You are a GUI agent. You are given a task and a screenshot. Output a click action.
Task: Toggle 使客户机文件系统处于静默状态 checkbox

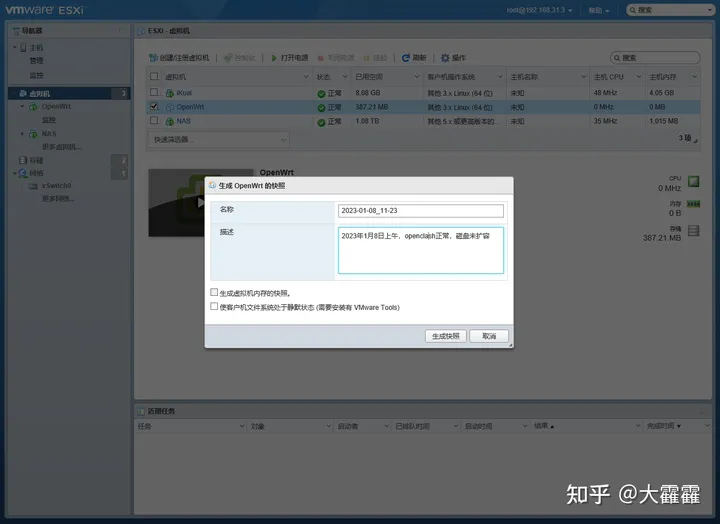(214, 307)
